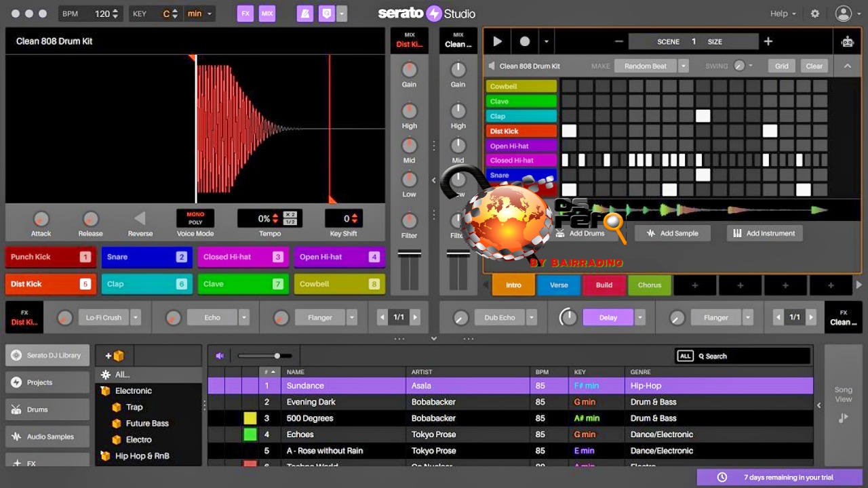Toggle active Snare step in sequencer

pyautogui.click(x=703, y=175)
